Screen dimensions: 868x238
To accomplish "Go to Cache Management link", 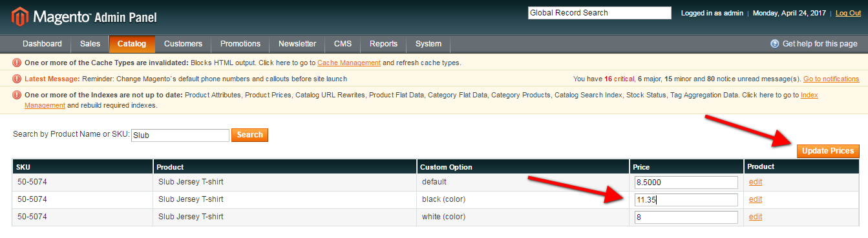I will (349, 63).
